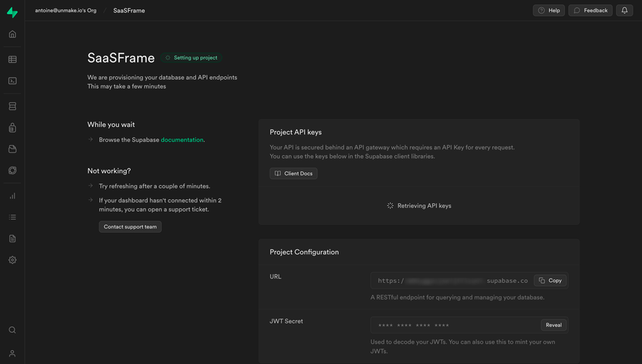
Task: Open Project Settings gear icon
Action: (x=12, y=260)
